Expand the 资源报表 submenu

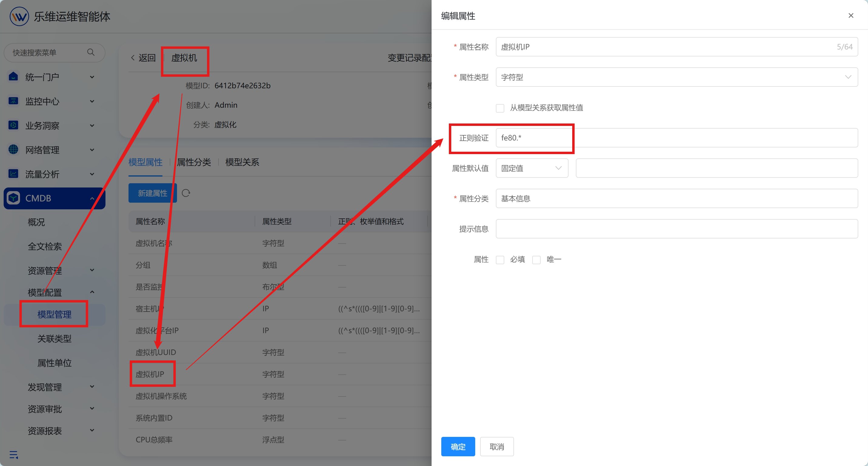(92, 431)
